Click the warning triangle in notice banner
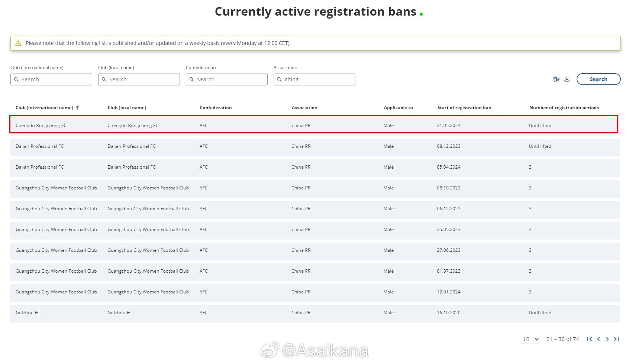The height and width of the screenshot is (364, 629). pos(18,43)
